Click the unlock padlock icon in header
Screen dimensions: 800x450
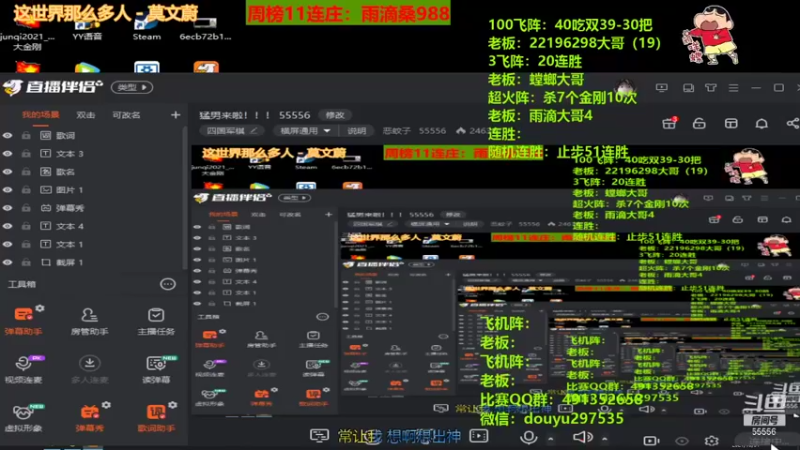(x=699, y=123)
